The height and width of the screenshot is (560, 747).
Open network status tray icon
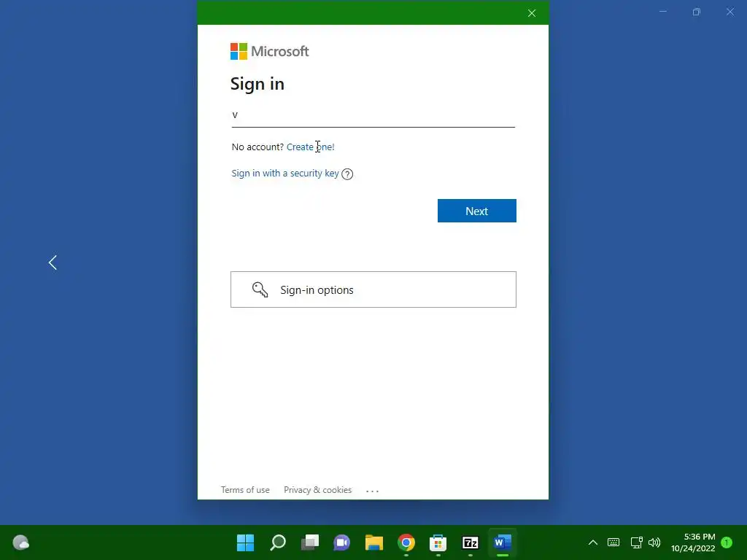tap(636, 542)
